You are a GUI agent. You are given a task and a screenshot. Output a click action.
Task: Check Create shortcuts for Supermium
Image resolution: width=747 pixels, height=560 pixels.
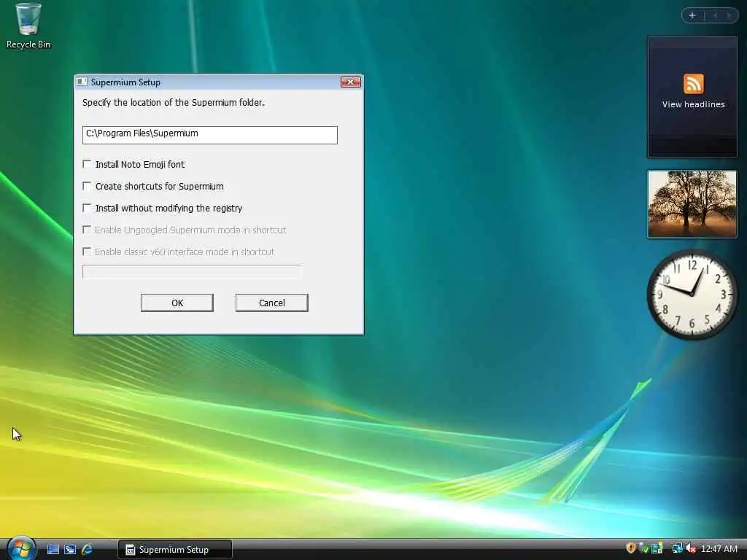pyautogui.click(x=87, y=186)
